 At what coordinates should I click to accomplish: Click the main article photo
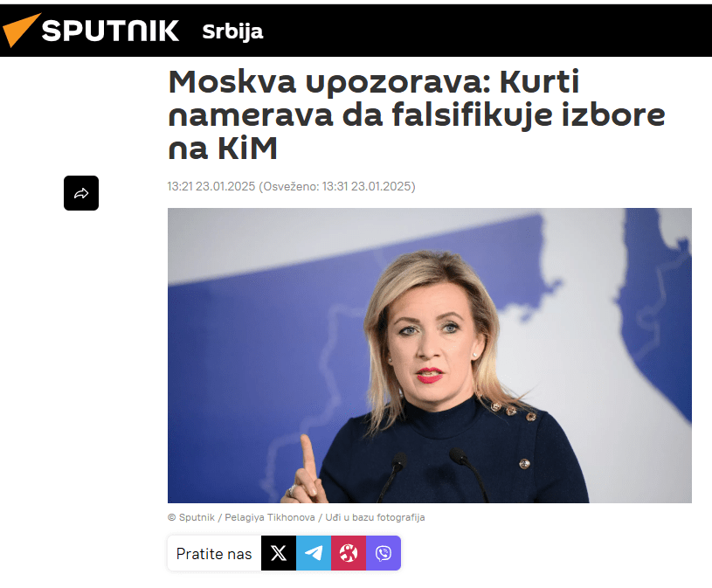click(x=430, y=355)
